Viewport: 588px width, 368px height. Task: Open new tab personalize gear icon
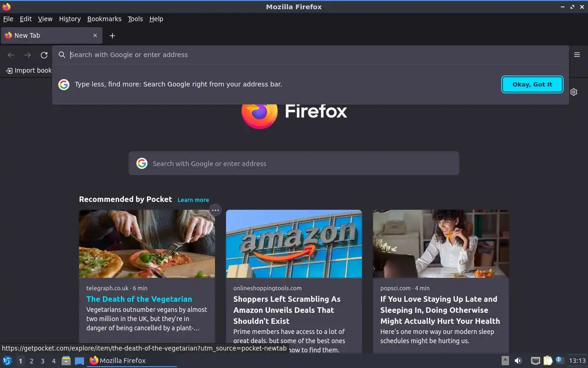574,92
